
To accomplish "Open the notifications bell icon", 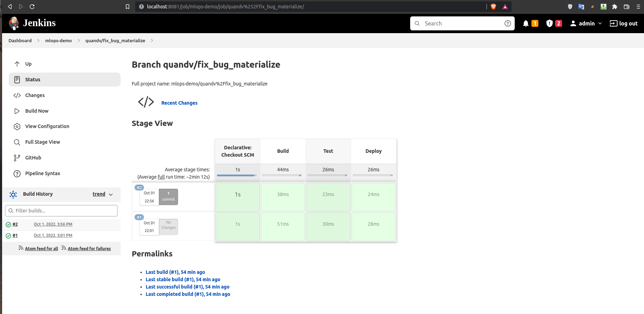I will coord(526,23).
